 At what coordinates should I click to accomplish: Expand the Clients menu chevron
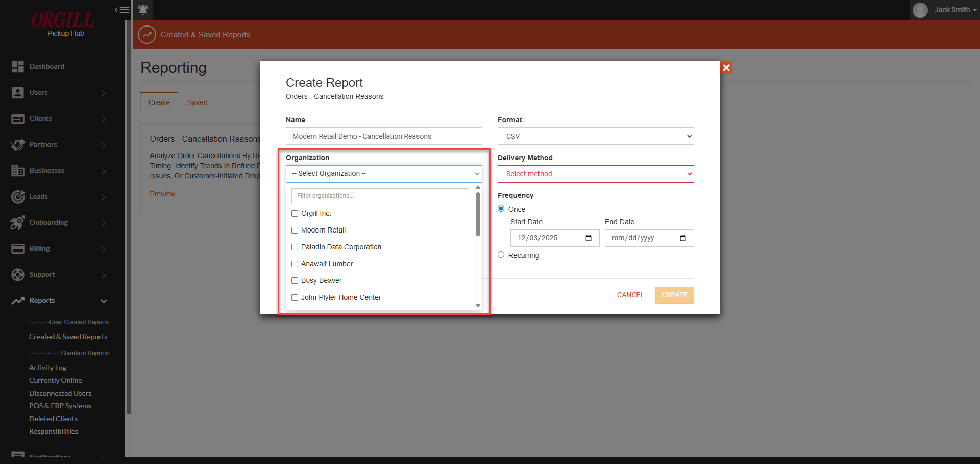104,119
